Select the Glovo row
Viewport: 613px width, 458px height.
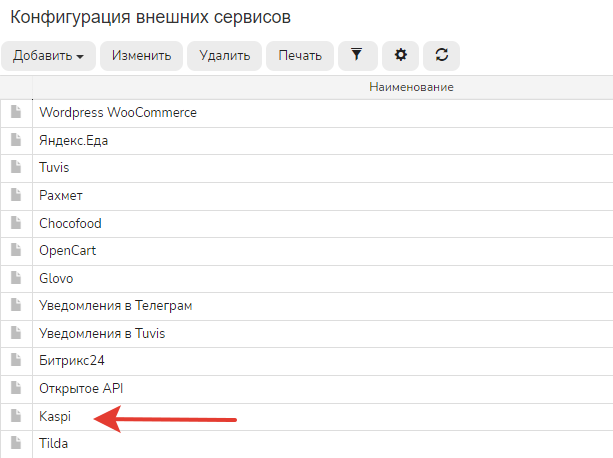pyautogui.click(x=306, y=279)
